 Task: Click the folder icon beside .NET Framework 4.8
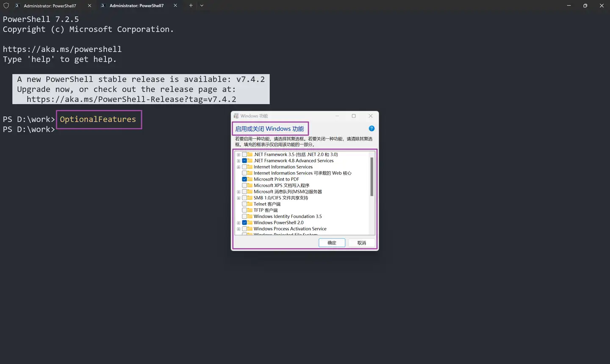tap(250, 161)
